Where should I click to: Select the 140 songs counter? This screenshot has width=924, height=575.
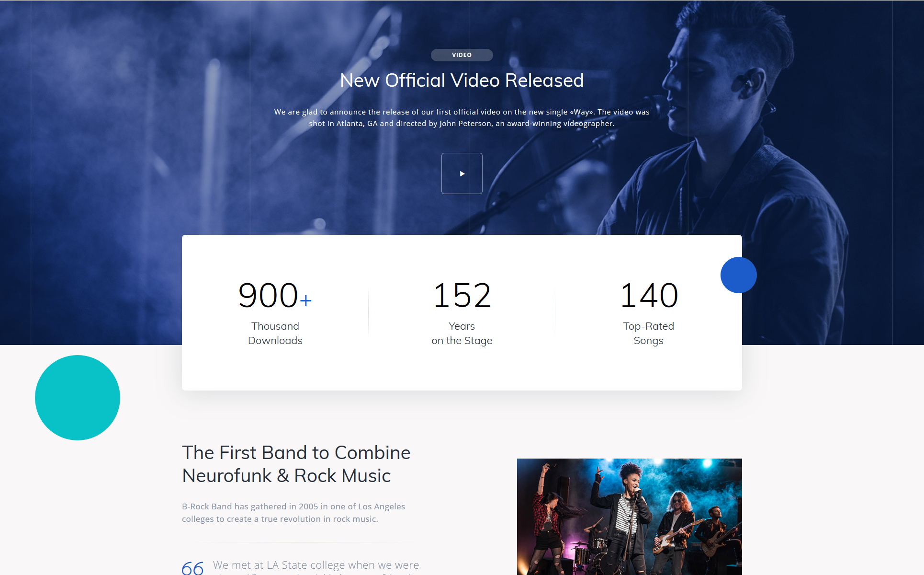coord(649,295)
